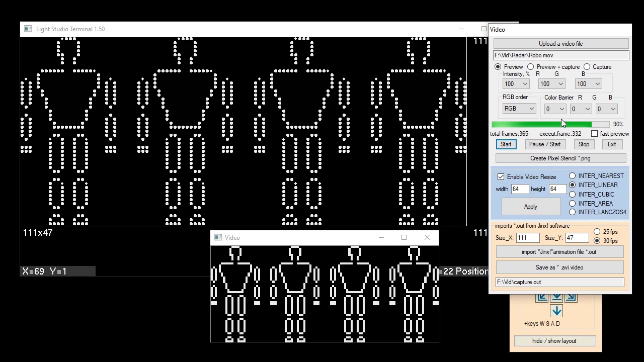Open the Intensity % dropdown
Screen dimensions: 644x362
516,84
